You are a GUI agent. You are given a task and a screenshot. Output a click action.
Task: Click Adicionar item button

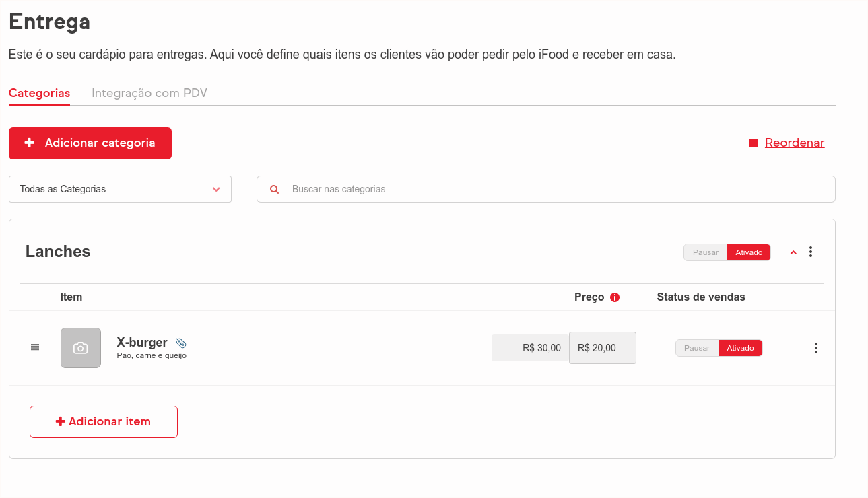(104, 422)
